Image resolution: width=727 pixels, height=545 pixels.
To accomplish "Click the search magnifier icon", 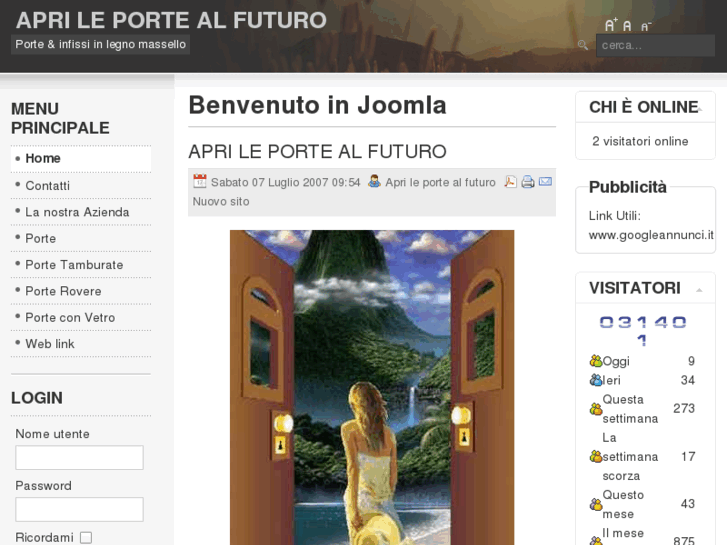I will 583,45.
